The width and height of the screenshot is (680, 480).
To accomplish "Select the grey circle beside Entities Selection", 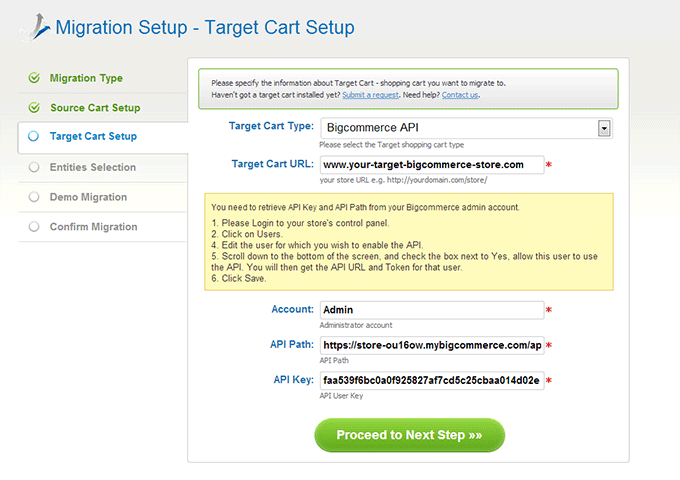I will tap(34, 167).
